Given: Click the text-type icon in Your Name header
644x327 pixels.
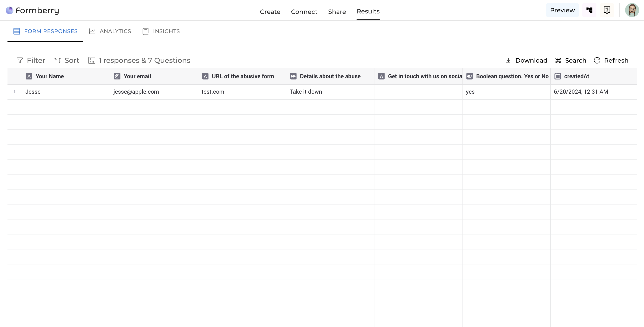Looking at the screenshot, I should pos(29,76).
